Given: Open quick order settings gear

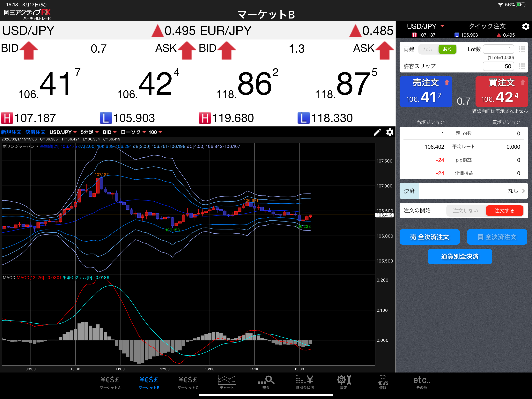Looking at the screenshot, I should [x=525, y=26].
